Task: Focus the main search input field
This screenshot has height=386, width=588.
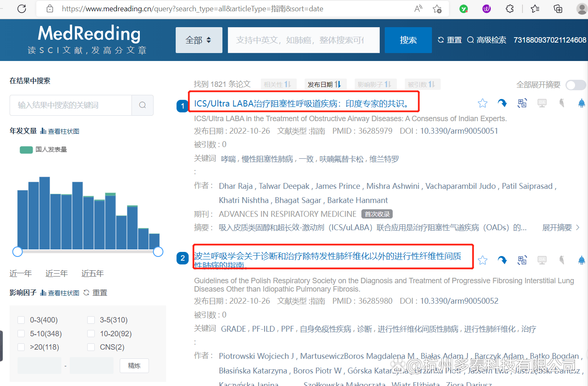Action: (304, 40)
